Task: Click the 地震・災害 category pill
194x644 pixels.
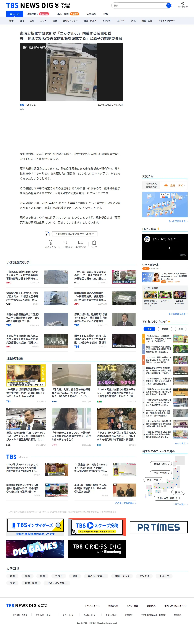Action: coord(31,583)
